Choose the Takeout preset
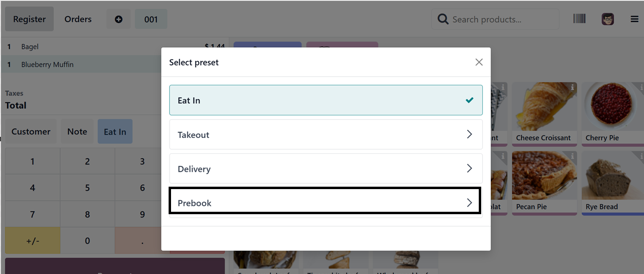 pyautogui.click(x=326, y=135)
